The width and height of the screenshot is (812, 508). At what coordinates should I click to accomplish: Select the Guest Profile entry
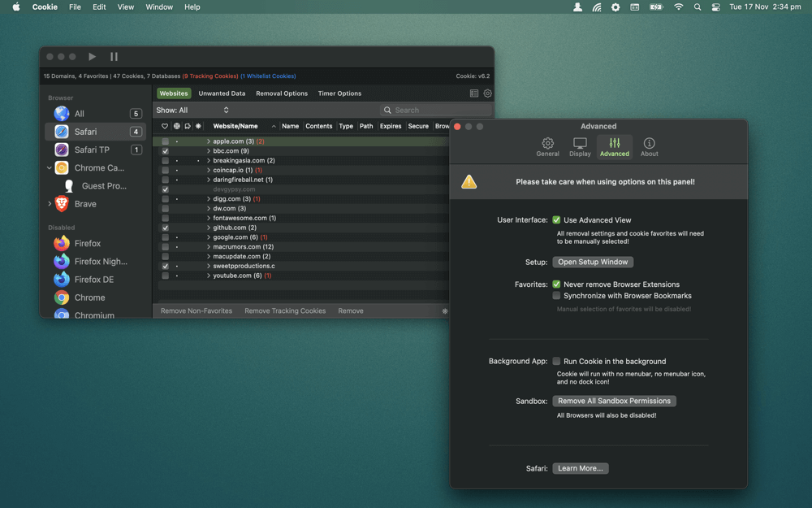(96, 186)
